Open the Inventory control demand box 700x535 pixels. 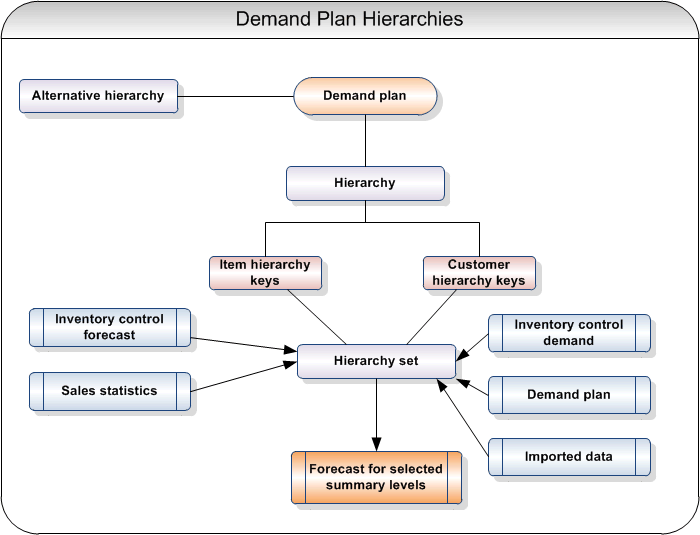(569, 333)
